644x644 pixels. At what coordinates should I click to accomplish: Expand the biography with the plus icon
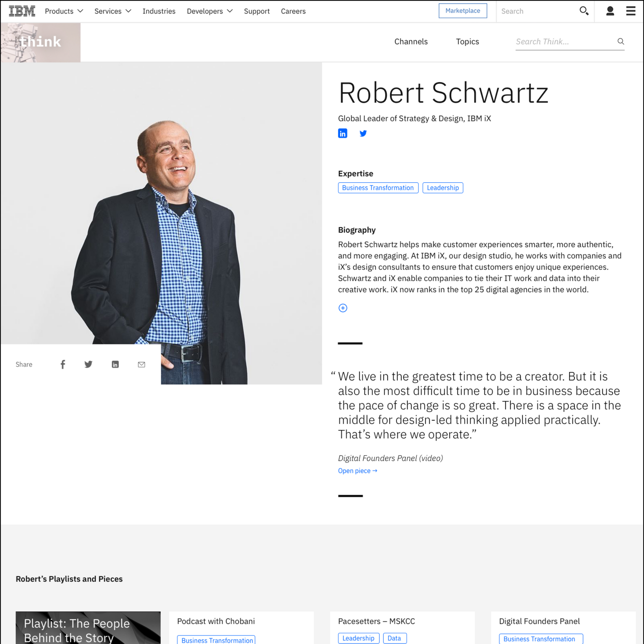(343, 308)
